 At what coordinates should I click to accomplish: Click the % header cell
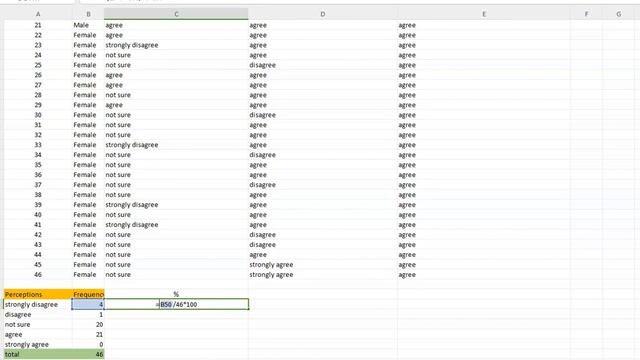pos(176,294)
